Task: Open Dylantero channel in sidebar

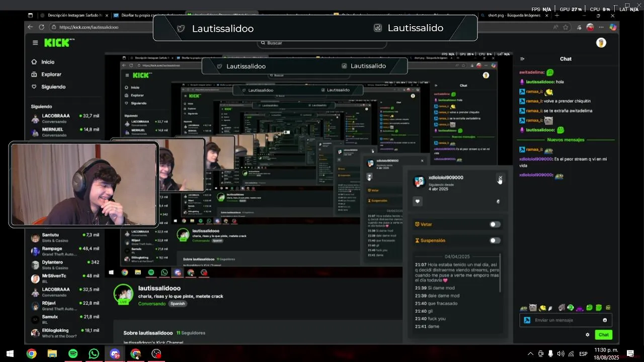Action: click(x=65, y=264)
